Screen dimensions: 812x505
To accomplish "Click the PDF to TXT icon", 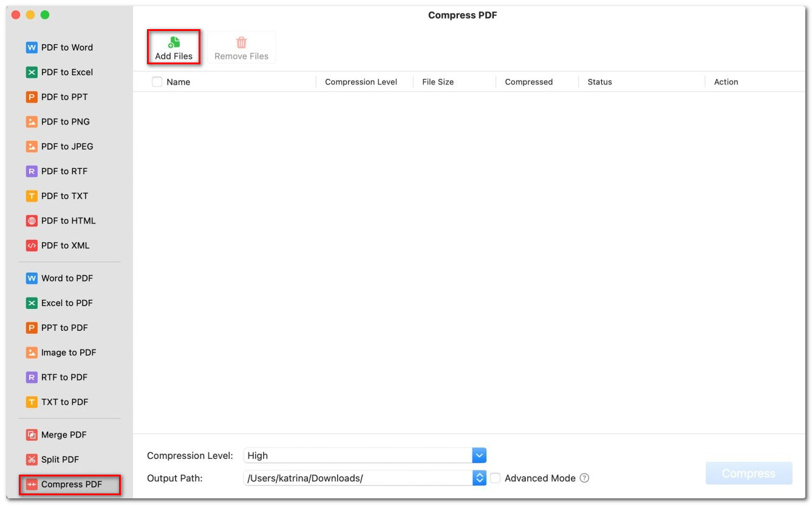I will pos(32,196).
